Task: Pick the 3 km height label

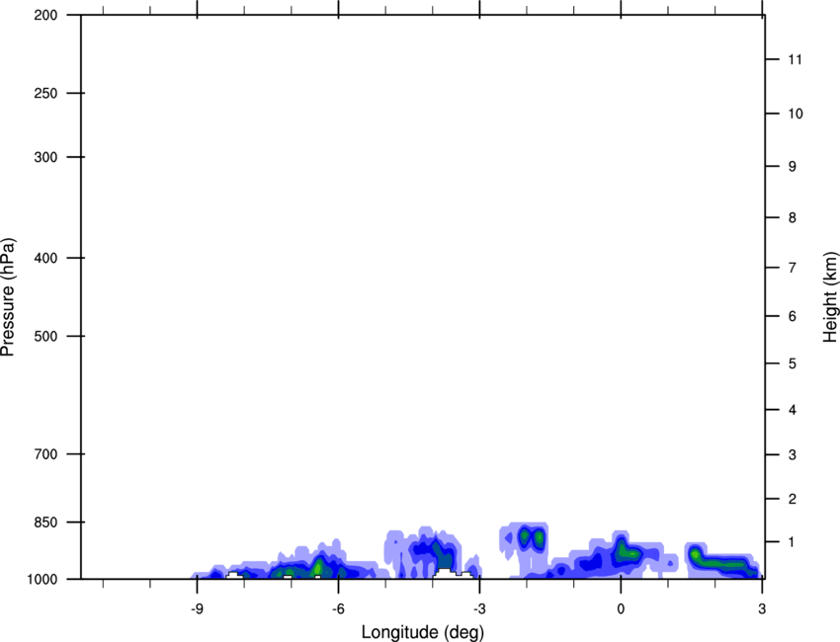Action: pos(793,454)
